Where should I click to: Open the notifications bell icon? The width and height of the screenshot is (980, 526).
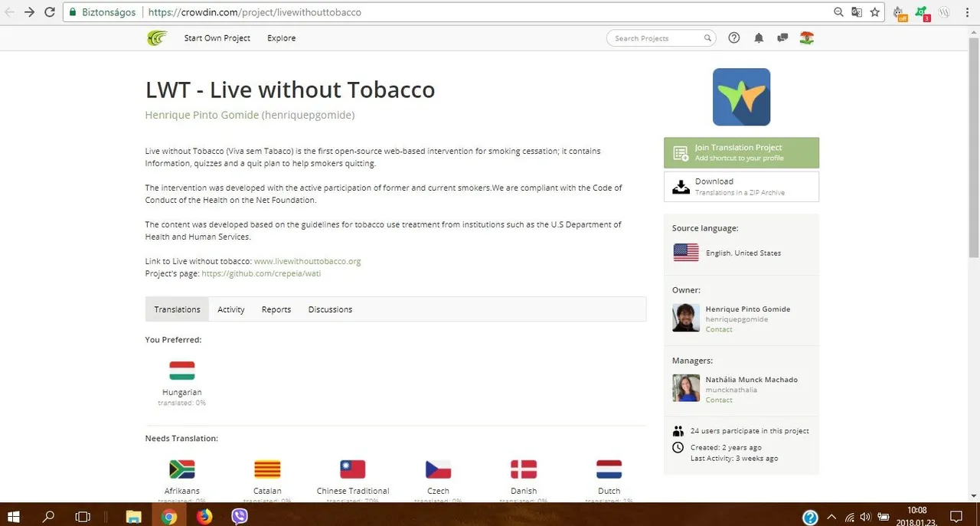click(759, 38)
